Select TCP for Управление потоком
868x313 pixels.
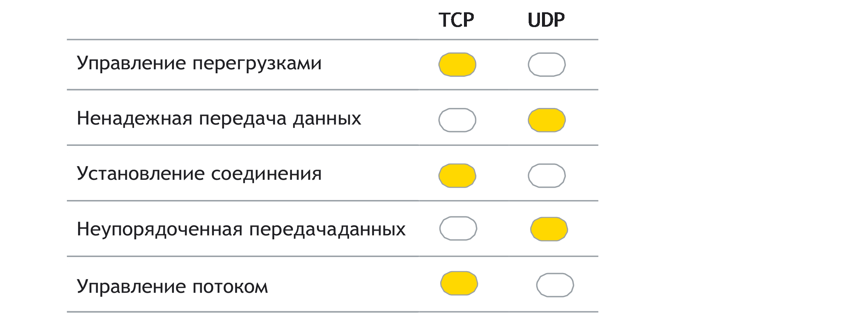click(x=459, y=283)
